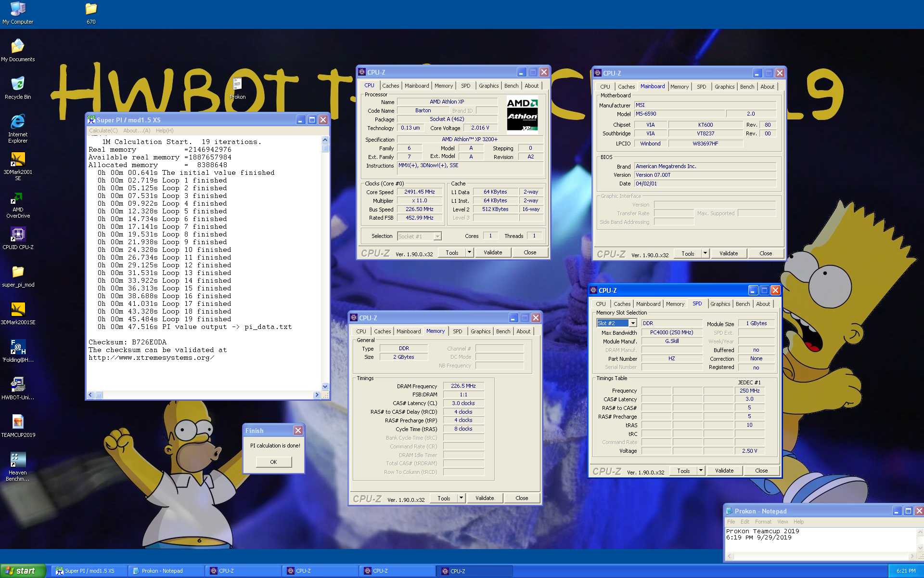Click Super PI vertical scrollbar up arrow
The image size is (924, 578).
point(325,140)
